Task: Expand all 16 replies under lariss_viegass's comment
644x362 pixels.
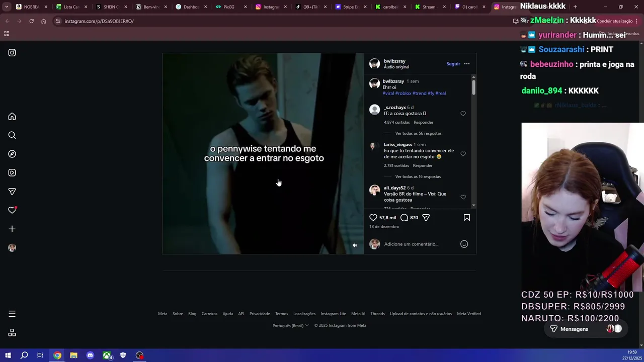Action: pos(418,176)
